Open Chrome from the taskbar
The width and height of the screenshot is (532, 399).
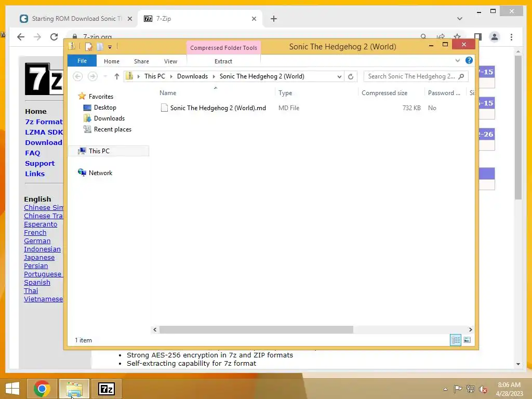[42, 389]
